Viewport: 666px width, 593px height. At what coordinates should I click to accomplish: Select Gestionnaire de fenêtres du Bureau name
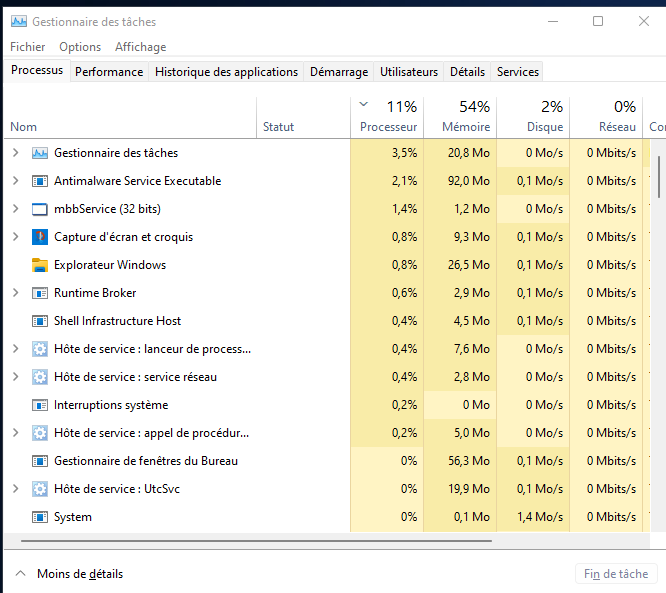point(146,461)
